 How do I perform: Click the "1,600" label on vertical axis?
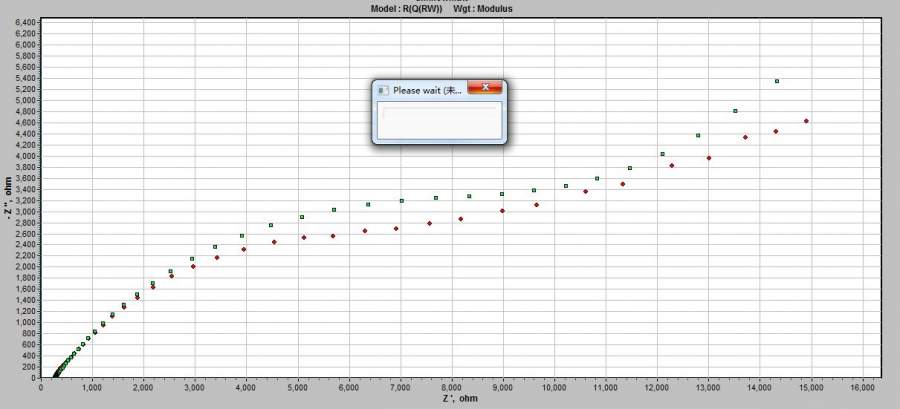[26, 289]
